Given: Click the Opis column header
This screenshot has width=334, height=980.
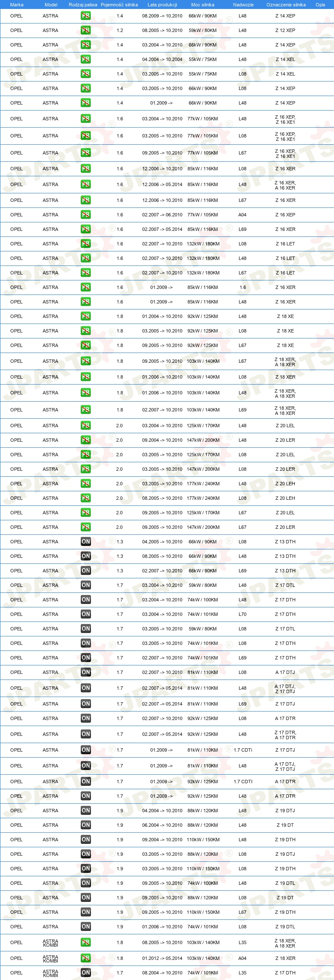Looking at the screenshot, I should [x=320, y=5].
